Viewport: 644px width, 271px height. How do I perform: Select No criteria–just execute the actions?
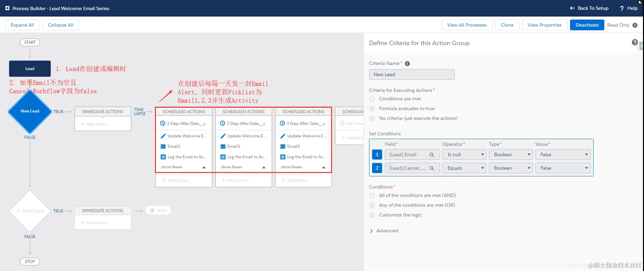[x=372, y=118]
